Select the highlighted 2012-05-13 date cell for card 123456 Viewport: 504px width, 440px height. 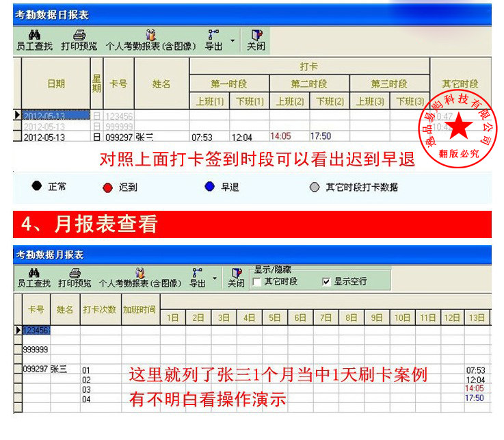click(56, 116)
